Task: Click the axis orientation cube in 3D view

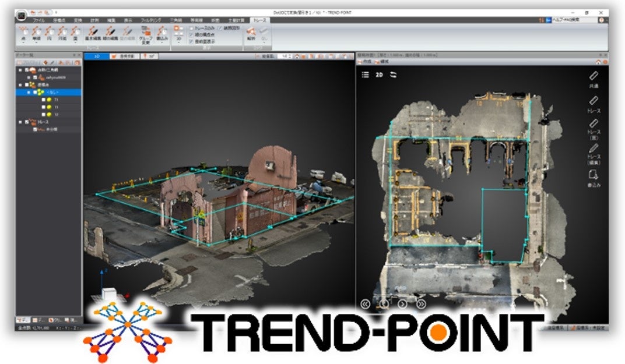Action: coord(109,294)
